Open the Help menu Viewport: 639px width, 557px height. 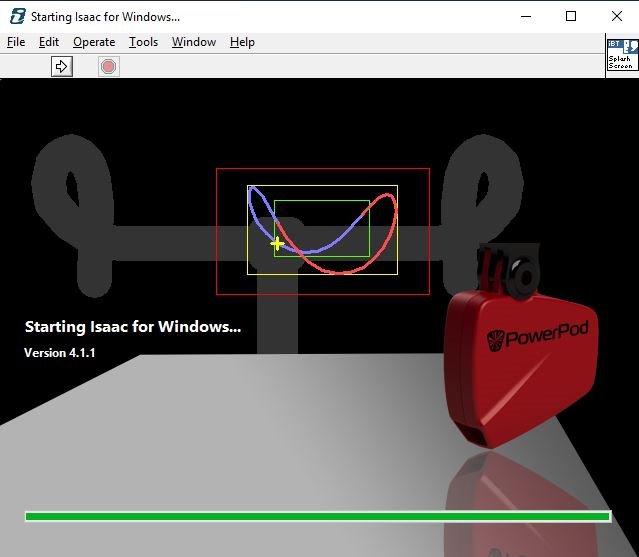point(242,42)
